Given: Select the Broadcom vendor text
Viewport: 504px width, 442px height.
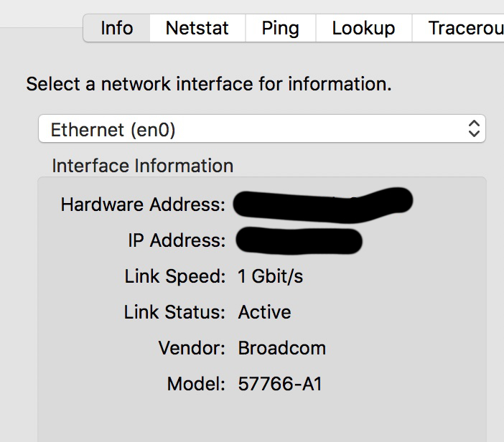Looking at the screenshot, I should click(282, 348).
